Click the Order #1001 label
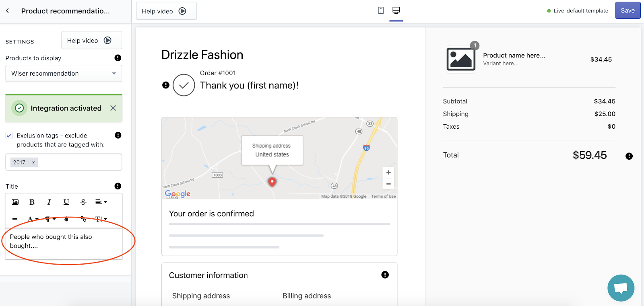 pyautogui.click(x=218, y=73)
